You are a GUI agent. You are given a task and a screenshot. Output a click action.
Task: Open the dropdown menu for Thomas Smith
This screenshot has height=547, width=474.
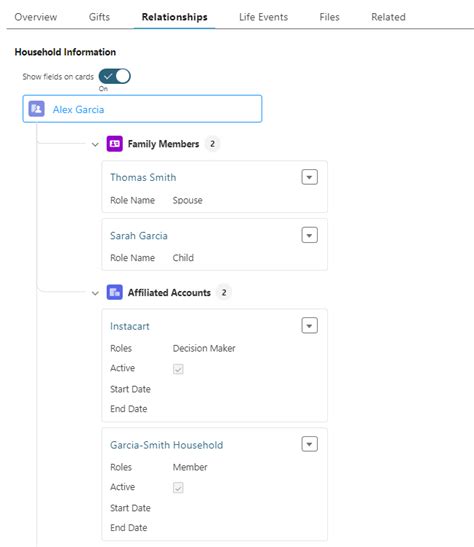coord(309,177)
